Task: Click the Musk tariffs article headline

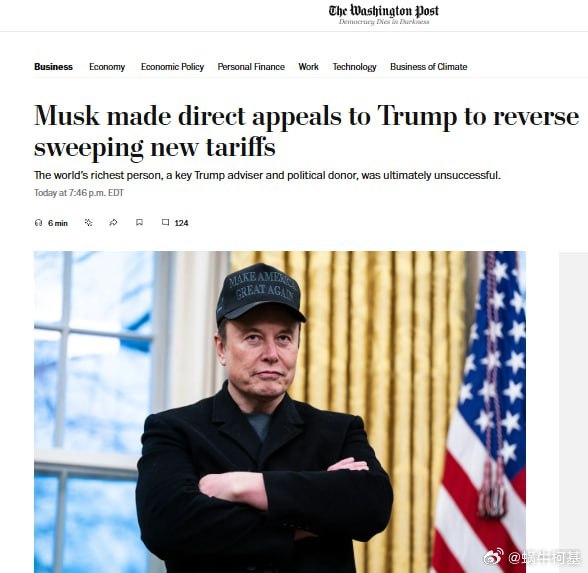Action: coord(306,131)
